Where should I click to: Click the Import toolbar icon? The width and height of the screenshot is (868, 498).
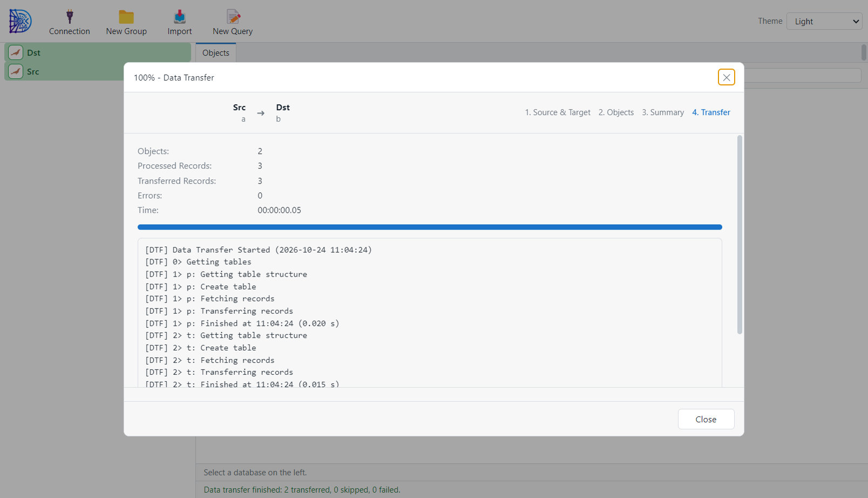click(180, 17)
